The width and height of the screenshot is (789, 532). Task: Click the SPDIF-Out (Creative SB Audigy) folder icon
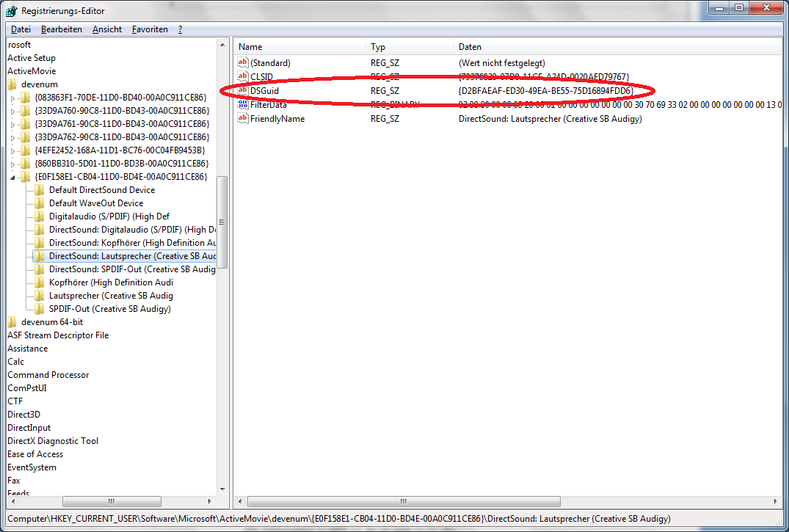coord(39,308)
